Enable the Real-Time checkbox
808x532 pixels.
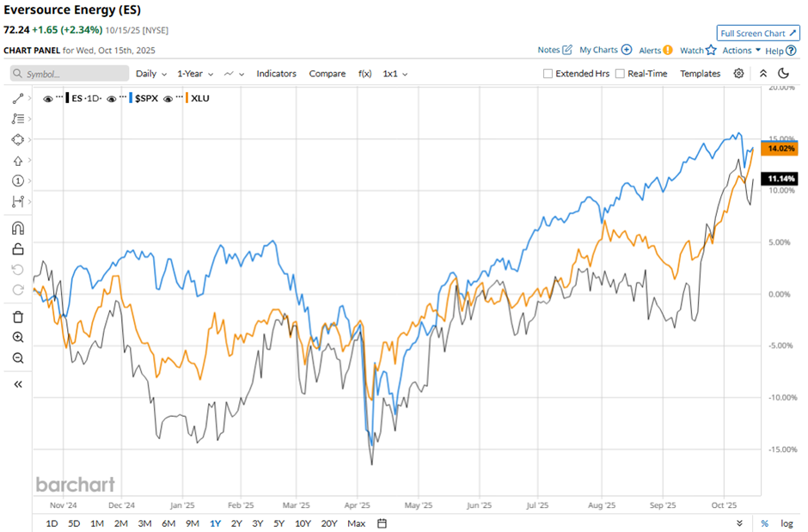[x=620, y=74]
